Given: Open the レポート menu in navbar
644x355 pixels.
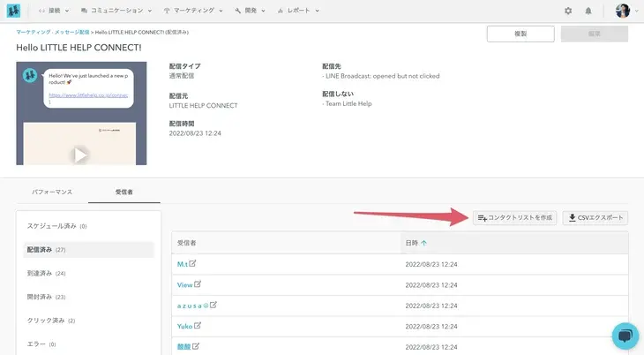Looking at the screenshot, I should coord(299,11).
